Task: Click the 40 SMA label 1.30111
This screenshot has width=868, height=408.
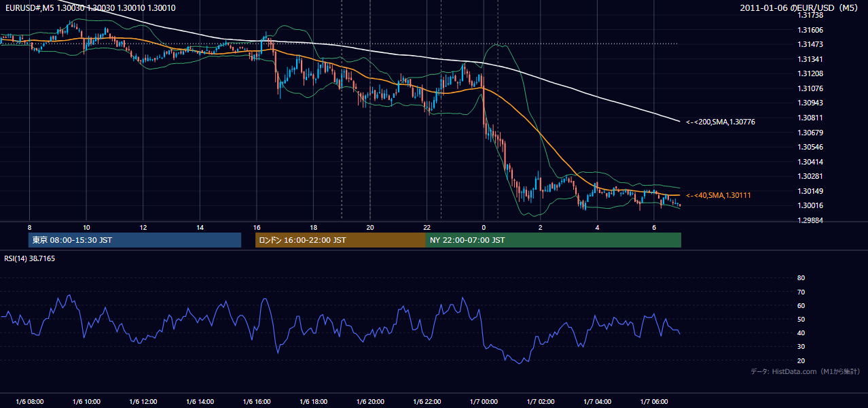Action: [x=719, y=195]
